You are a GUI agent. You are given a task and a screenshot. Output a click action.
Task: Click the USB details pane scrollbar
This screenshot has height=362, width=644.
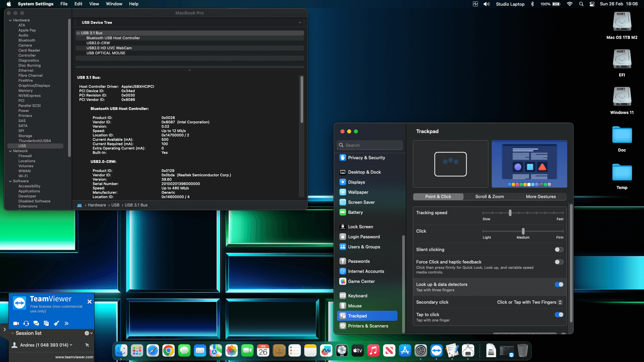click(302, 100)
